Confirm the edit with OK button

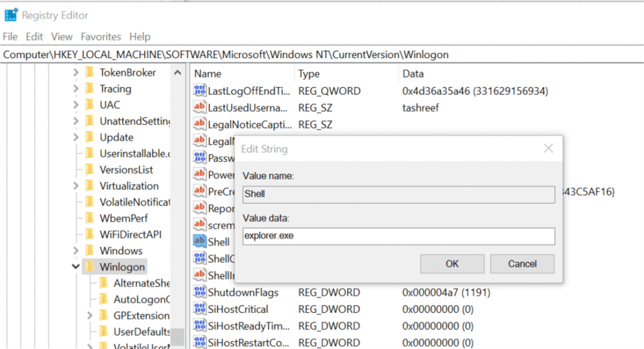point(452,263)
